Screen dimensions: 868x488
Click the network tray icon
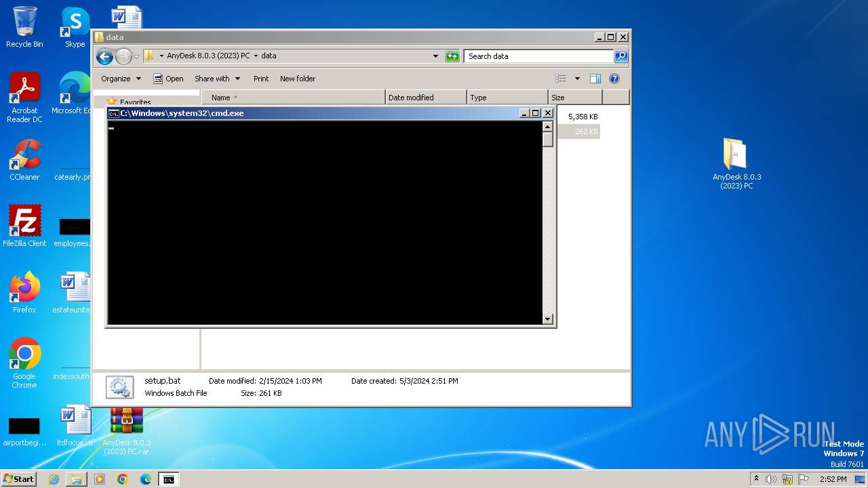click(787, 479)
